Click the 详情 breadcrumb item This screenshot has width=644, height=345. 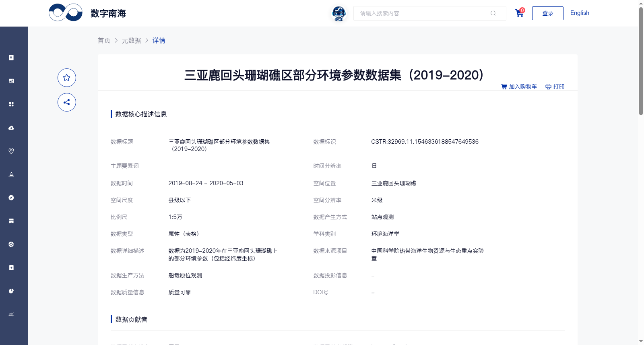159,40
